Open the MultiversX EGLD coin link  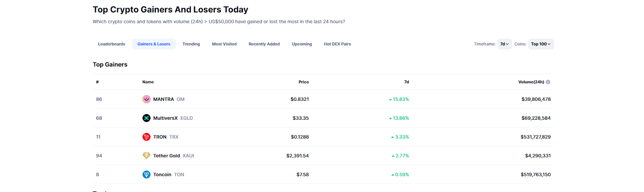point(165,118)
